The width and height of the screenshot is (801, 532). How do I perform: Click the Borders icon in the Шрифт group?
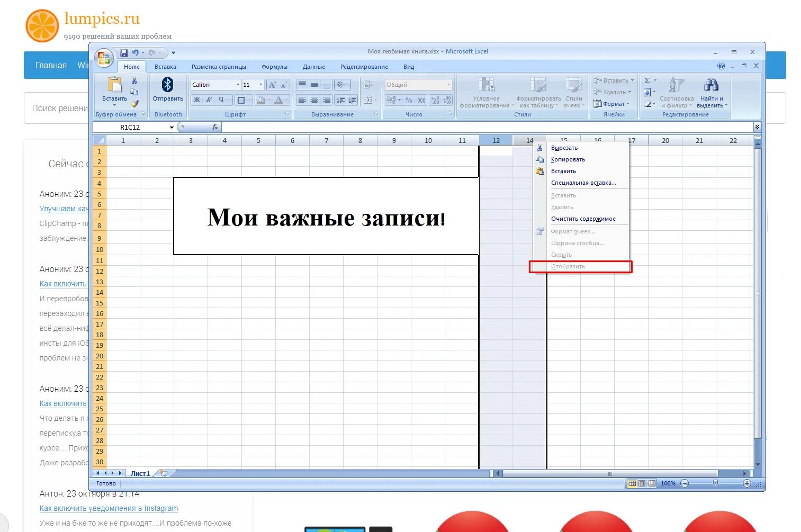click(241, 100)
